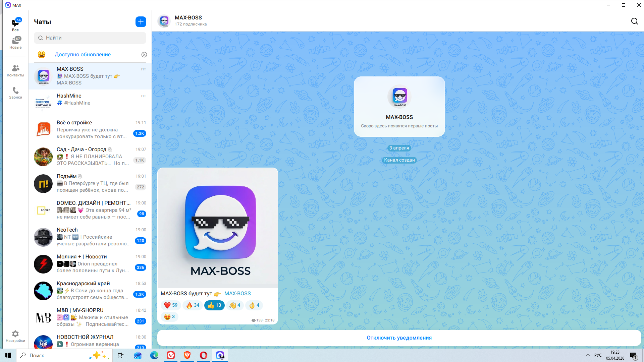
Task: Click Disable notifications button
Action: coord(399,338)
